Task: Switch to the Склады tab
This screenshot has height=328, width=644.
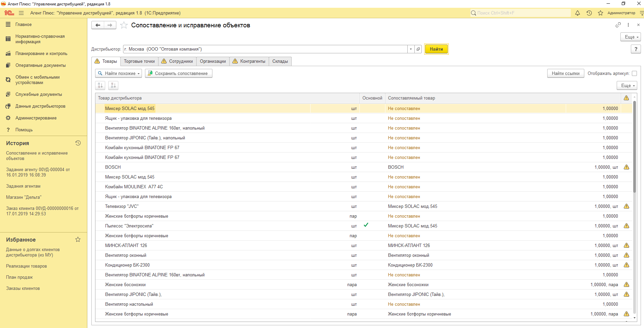Action: coord(280,61)
